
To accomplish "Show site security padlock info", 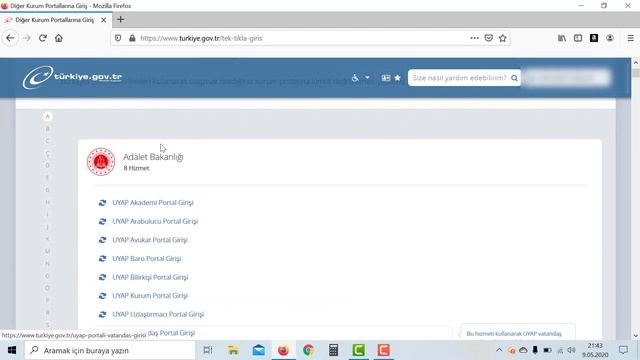I will (132, 38).
